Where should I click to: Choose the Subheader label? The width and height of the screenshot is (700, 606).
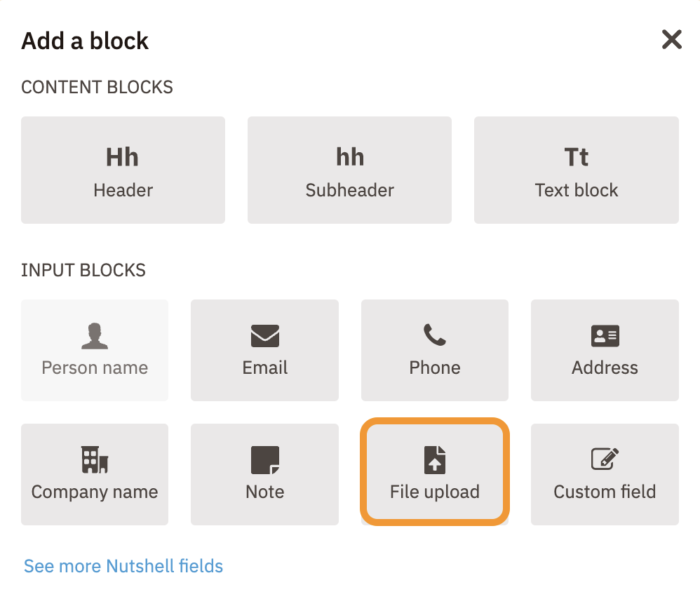[x=349, y=190]
